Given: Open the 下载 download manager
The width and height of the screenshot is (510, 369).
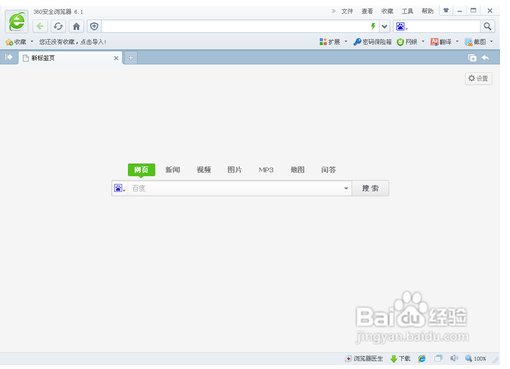Looking at the screenshot, I should pos(400,359).
